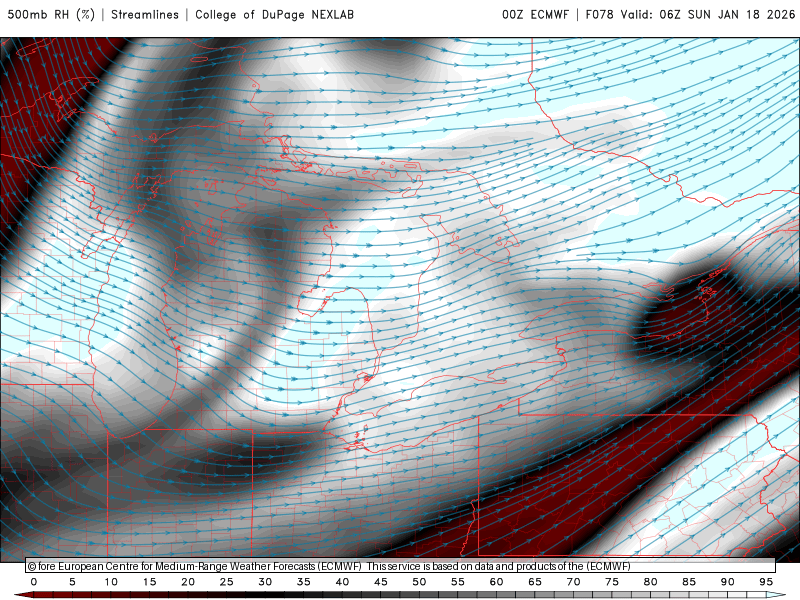Screen dimensions: 800x600
Task: Click the "0" colorbar label
Action: pyautogui.click(x=34, y=582)
